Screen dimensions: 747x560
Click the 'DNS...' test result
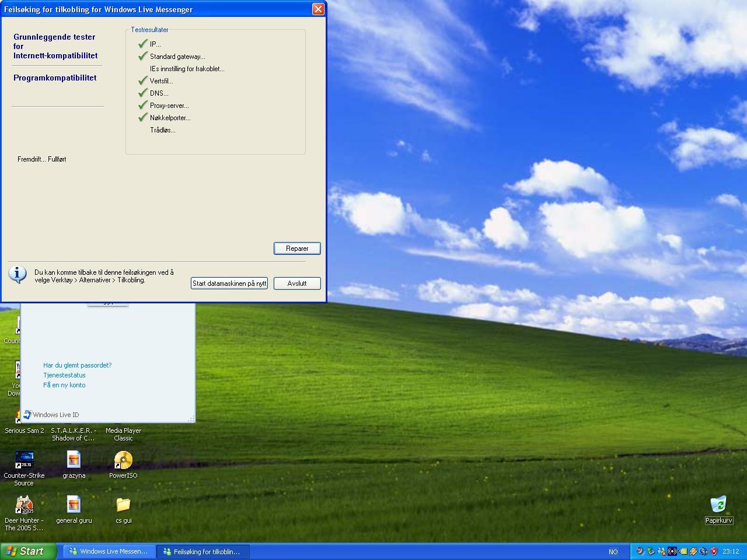(159, 93)
